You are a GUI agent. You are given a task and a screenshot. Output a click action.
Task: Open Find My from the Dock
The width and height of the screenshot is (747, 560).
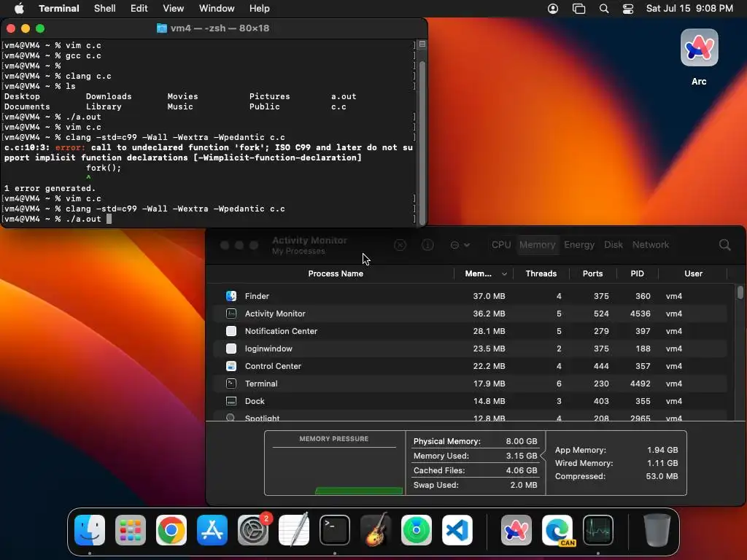(417, 530)
